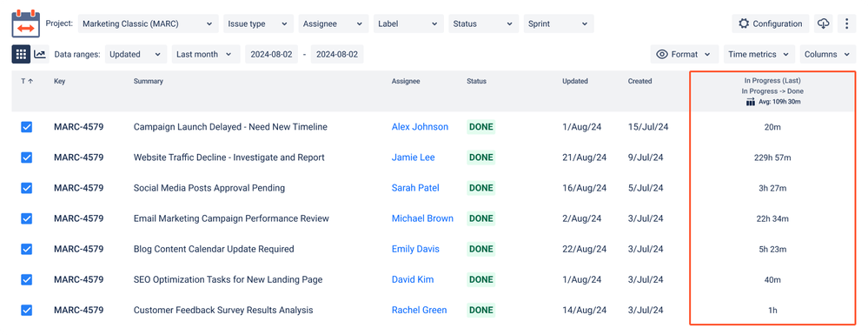Open assignee Emily Davis link
868x335 pixels.
tap(415, 249)
